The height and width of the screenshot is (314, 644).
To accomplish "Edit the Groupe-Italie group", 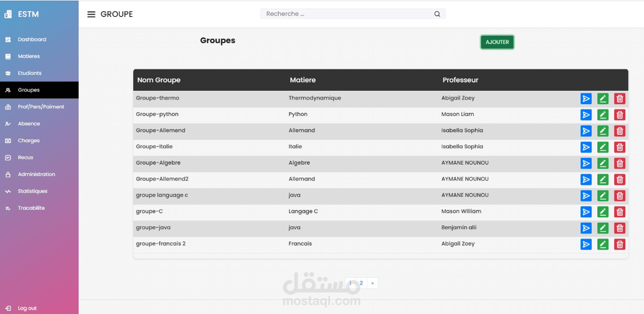I will click(x=603, y=147).
